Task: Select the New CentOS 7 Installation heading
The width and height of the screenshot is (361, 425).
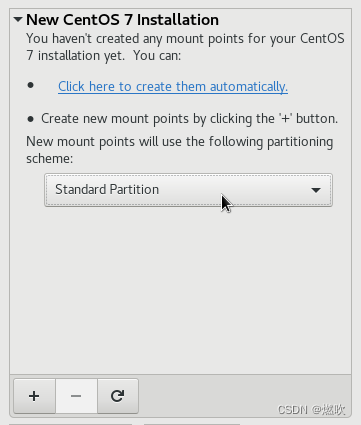Action: pos(122,20)
